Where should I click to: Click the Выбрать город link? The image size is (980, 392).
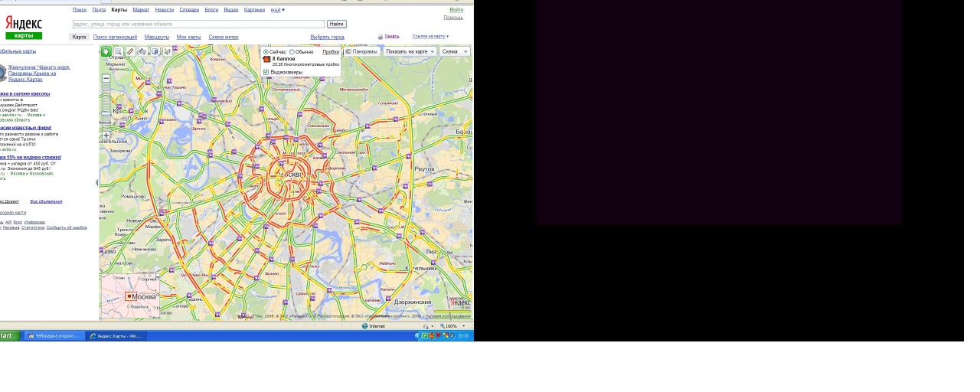[x=327, y=37]
